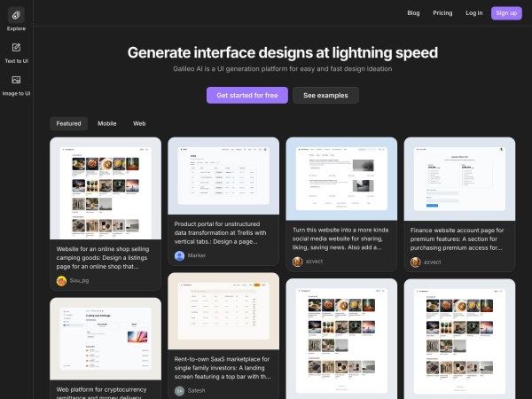Switch to the Mobile tab
Image resolution: width=532 pixels, height=399 pixels.
pyautogui.click(x=106, y=123)
